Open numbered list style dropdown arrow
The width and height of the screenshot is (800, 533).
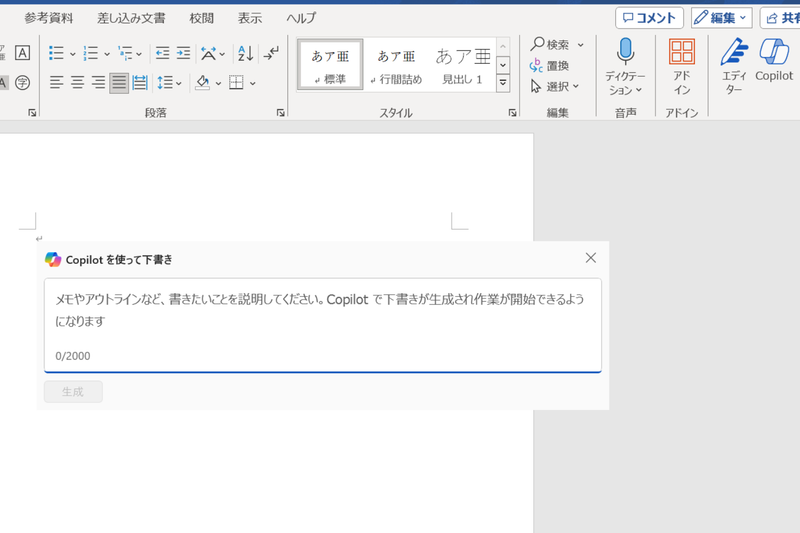(x=107, y=54)
